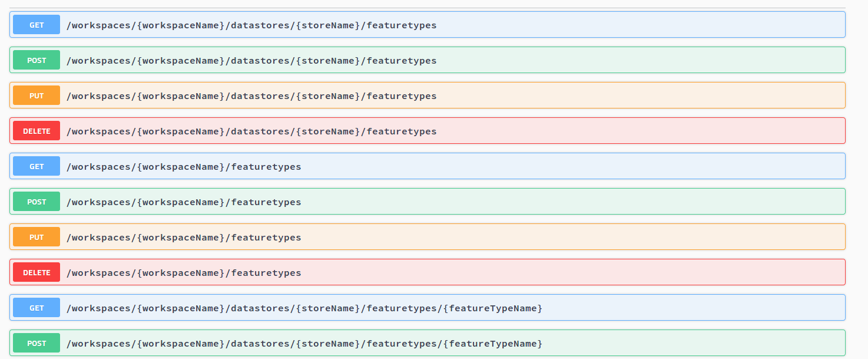Click the POST badge on the featureTypeName endpoint
This screenshot has width=868, height=359.
coord(35,342)
